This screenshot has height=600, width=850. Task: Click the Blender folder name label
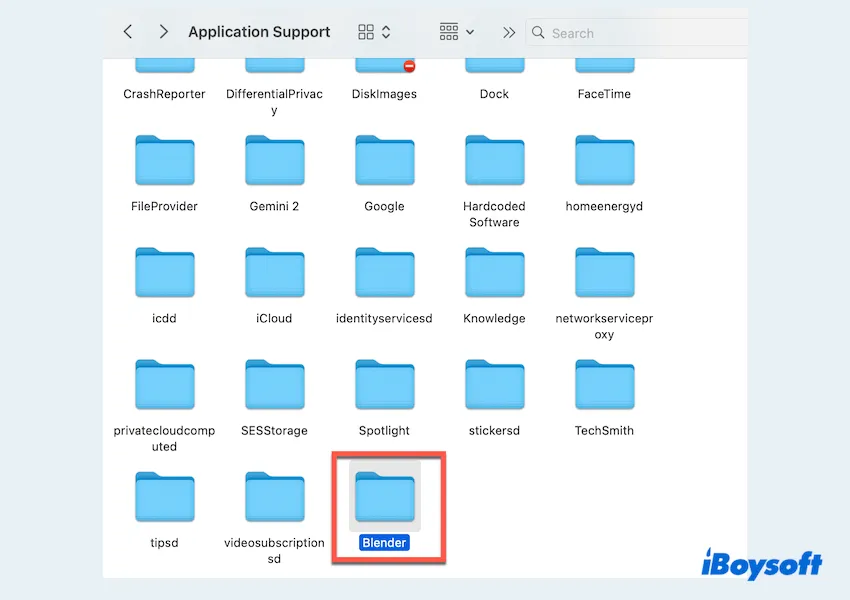point(384,543)
